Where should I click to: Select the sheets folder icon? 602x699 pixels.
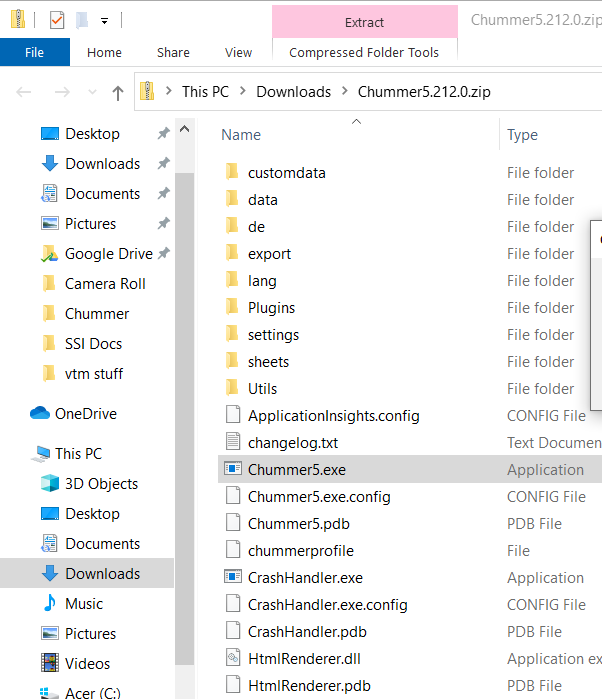[232, 361]
